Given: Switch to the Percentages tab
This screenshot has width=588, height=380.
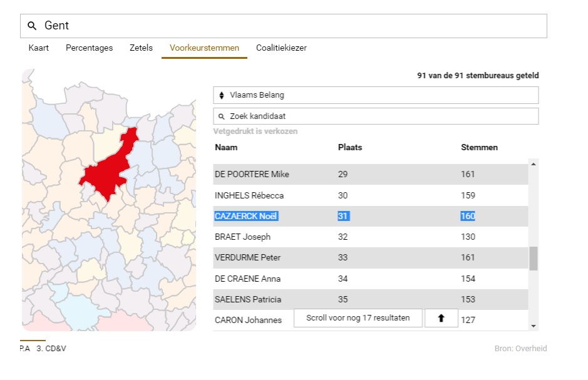Looking at the screenshot, I should 90,48.
